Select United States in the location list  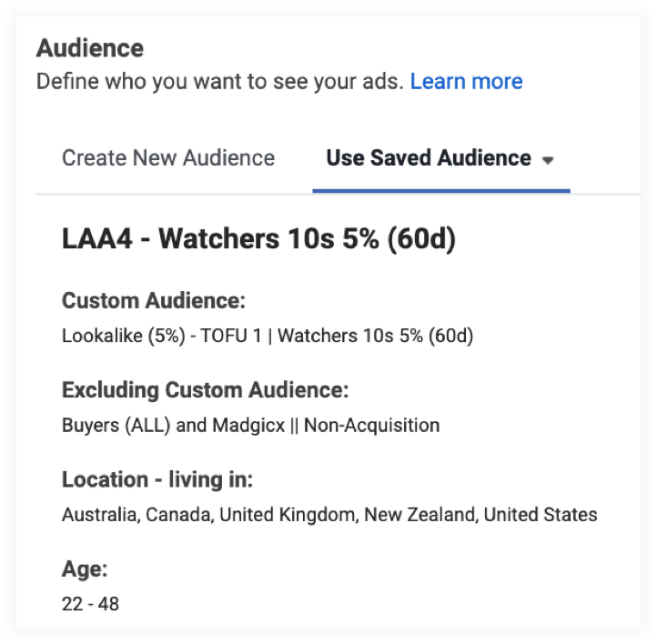tap(541, 515)
